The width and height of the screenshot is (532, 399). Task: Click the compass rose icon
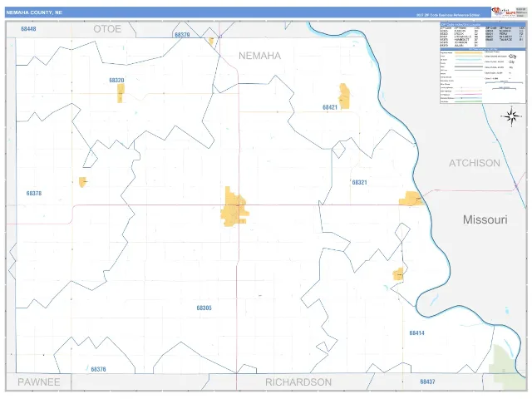(512, 116)
